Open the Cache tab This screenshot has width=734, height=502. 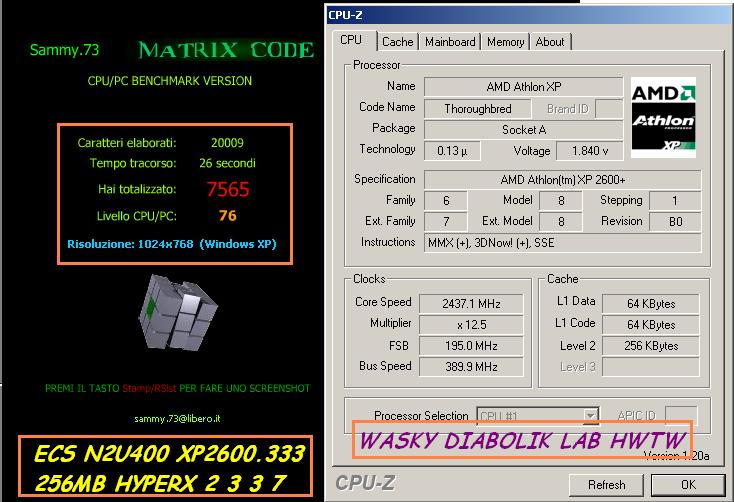[x=397, y=42]
